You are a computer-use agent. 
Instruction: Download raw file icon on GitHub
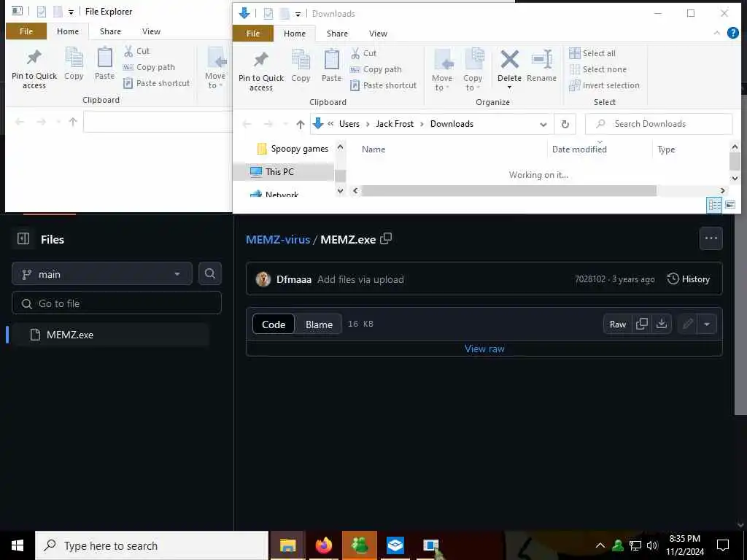[661, 324]
